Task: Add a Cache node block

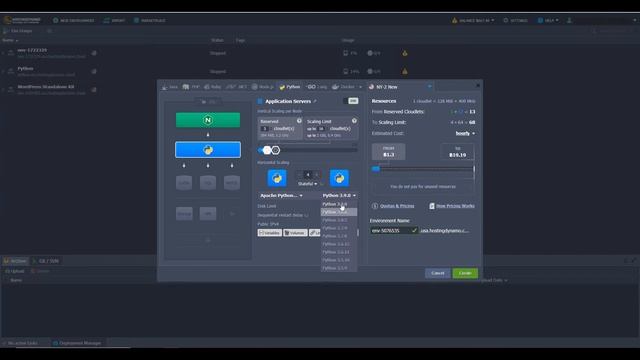Action: pyautogui.click(x=184, y=182)
